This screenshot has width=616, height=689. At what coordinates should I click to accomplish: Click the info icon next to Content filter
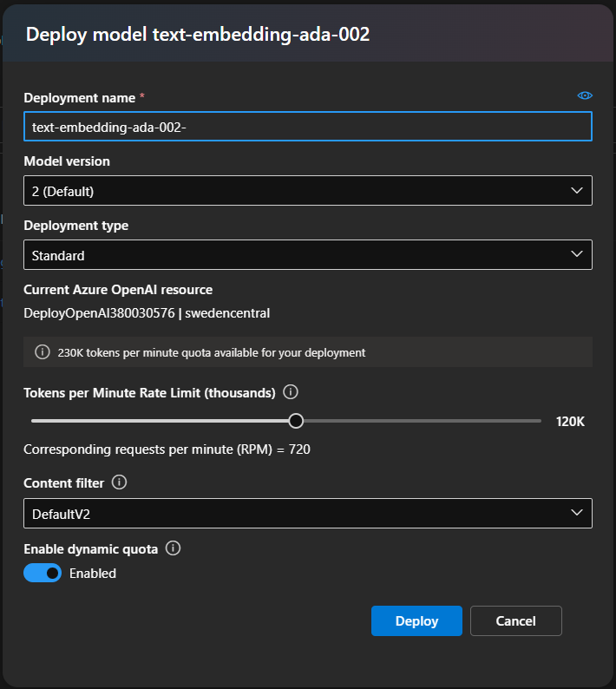tap(119, 482)
